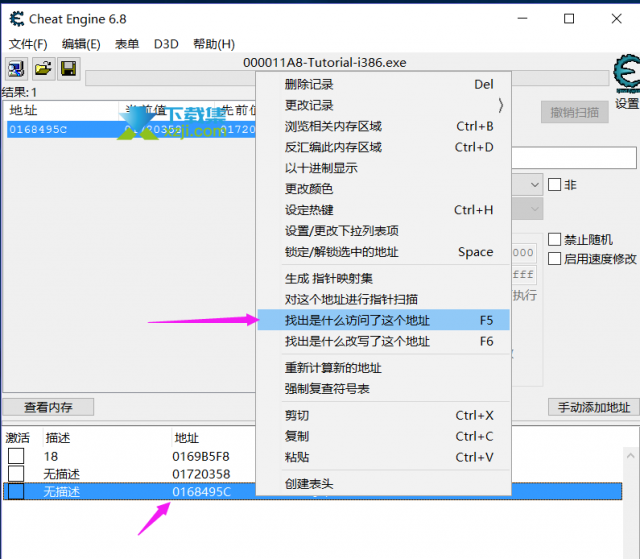Click the 撤销扫描 button
The height and width of the screenshot is (559, 640).
coord(575,112)
